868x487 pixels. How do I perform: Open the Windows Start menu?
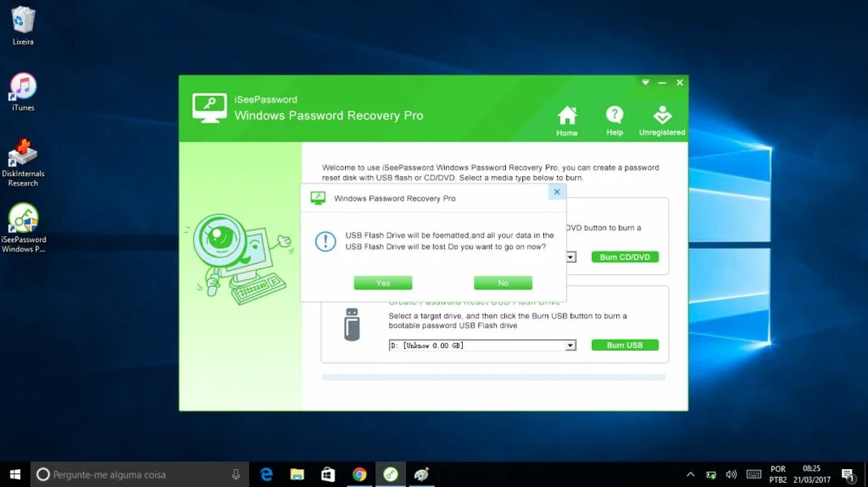click(x=15, y=474)
